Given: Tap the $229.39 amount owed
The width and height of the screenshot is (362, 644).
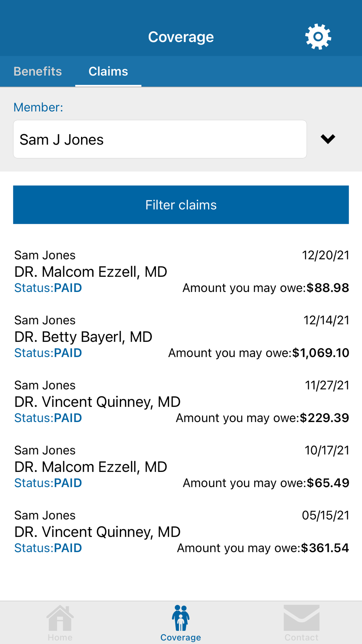Looking at the screenshot, I should (324, 418).
